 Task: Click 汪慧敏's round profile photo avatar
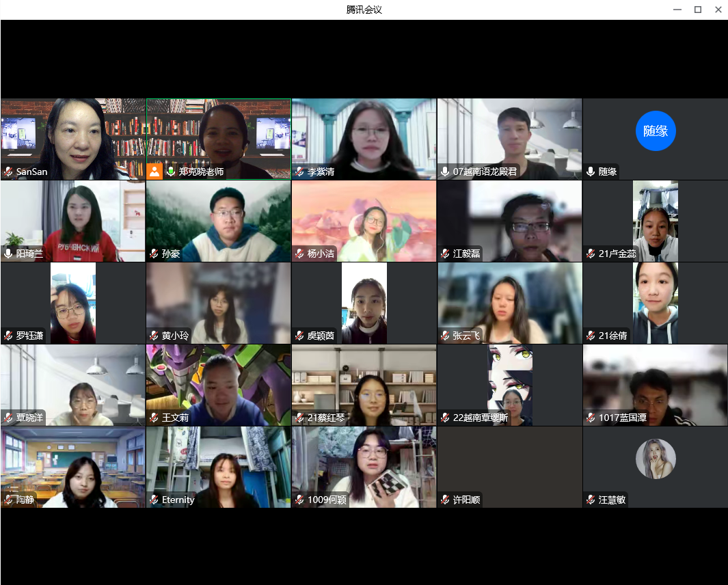click(655, 459)
